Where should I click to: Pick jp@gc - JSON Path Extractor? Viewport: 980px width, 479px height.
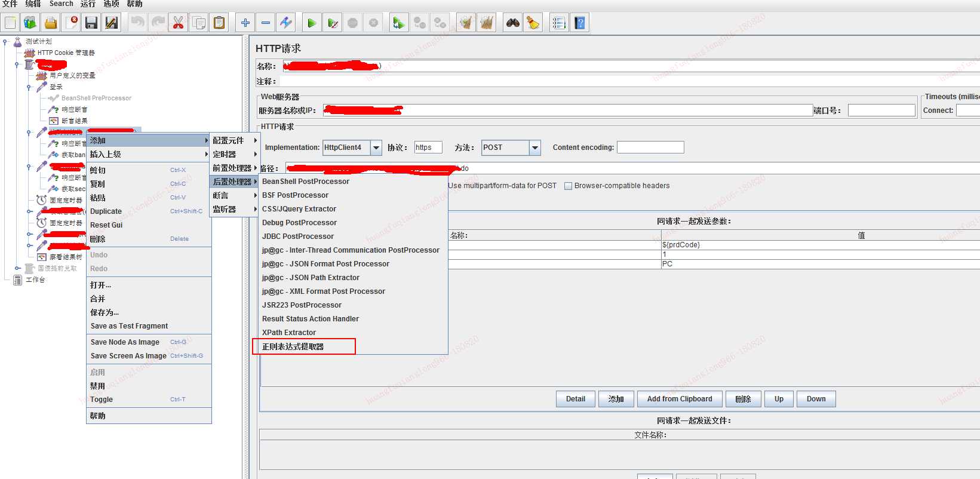(x=353, y=278)
